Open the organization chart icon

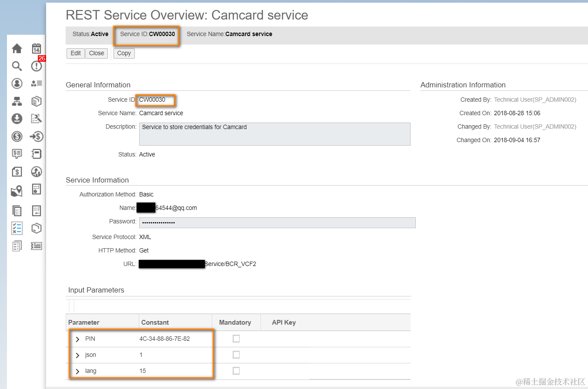point(17,101)
